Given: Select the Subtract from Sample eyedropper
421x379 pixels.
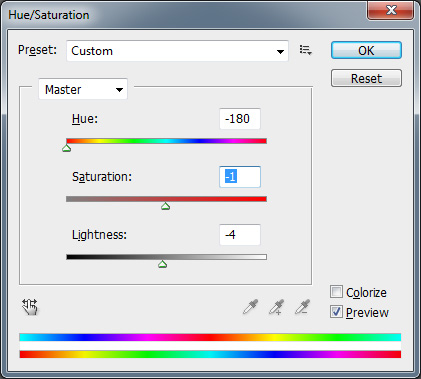Looking at the screenshot, I should (302, 307).
